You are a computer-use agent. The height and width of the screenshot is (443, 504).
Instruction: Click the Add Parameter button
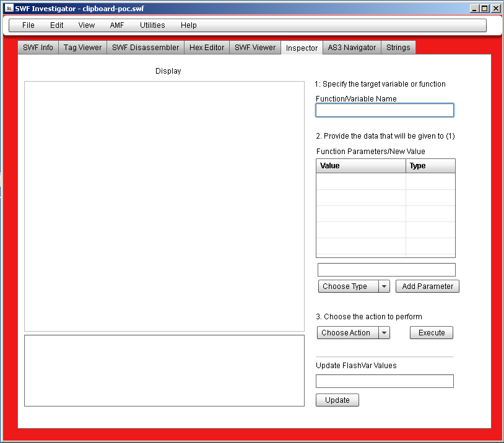click(x=427, y=286)
